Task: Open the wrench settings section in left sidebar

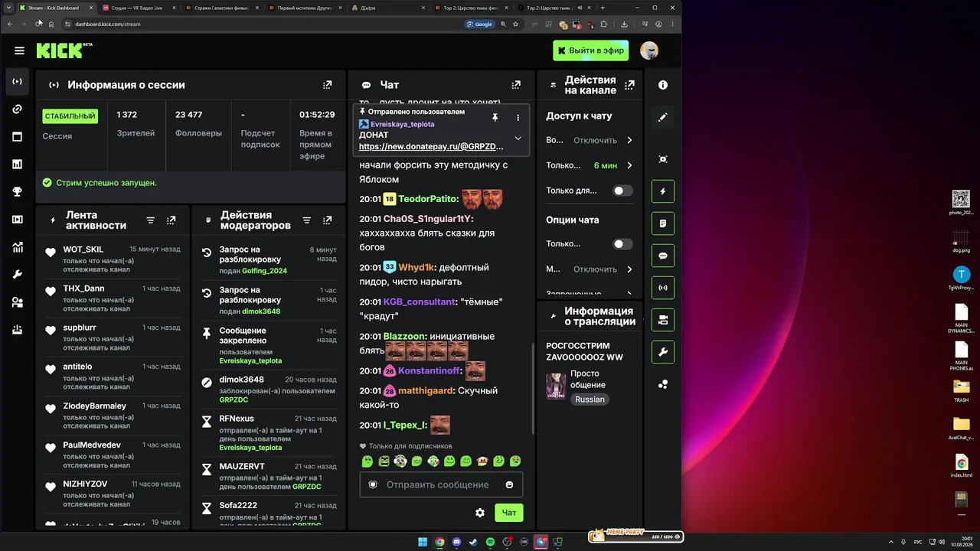Action: tap(17, 275)
